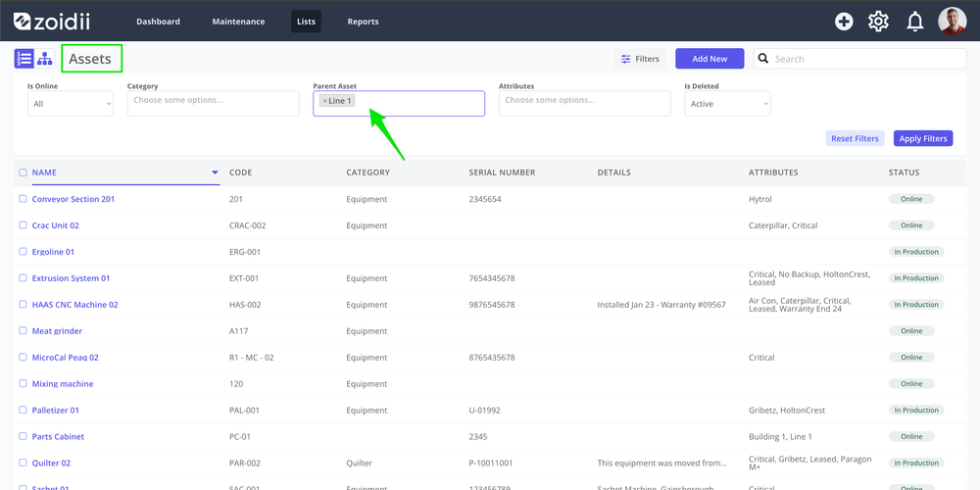
Task: Open Ergoline 01 asset
Action: tap(53, 252)
